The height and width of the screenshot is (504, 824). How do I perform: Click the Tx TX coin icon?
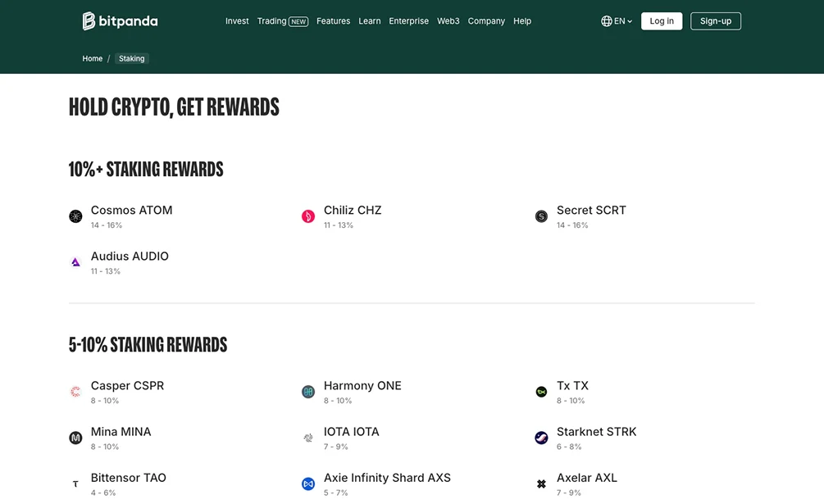coord(541,392)
